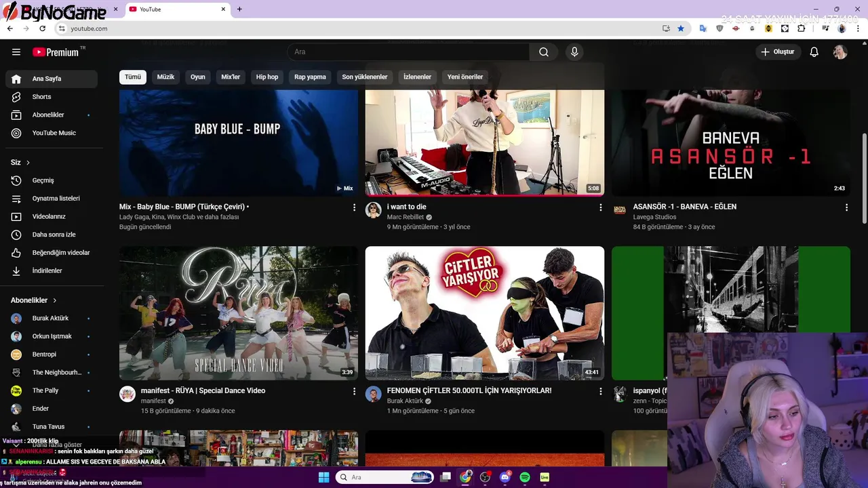Go back in Chrome
This screenshot has height=488, width=868.
tap(9, 28)
